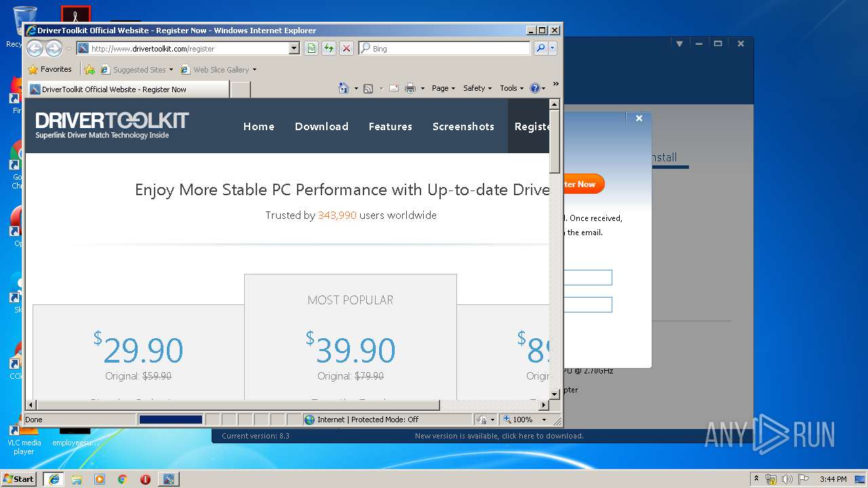Viewport: 868px width, 488px height.
Task: Click the horizontal scrollbar thumb in IE
Action: (238, 405)
